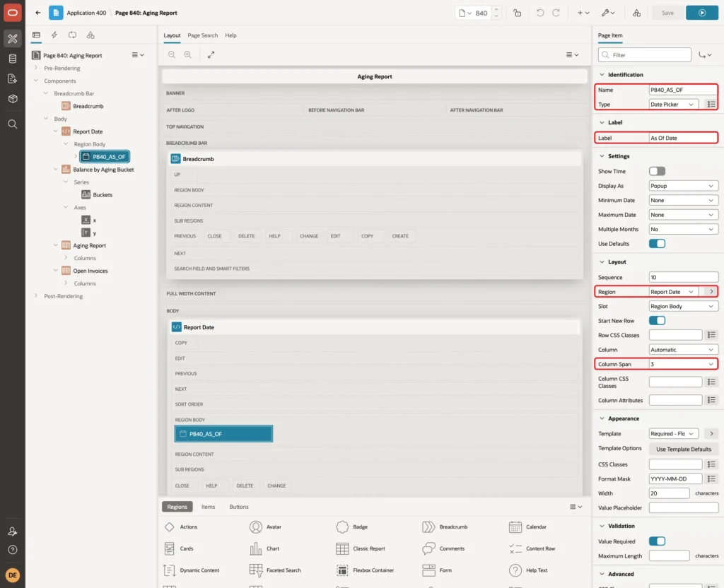The height and width of the screenshot is (588, 724).
Task: Click the page lock icon
Action: click(517, 13)
